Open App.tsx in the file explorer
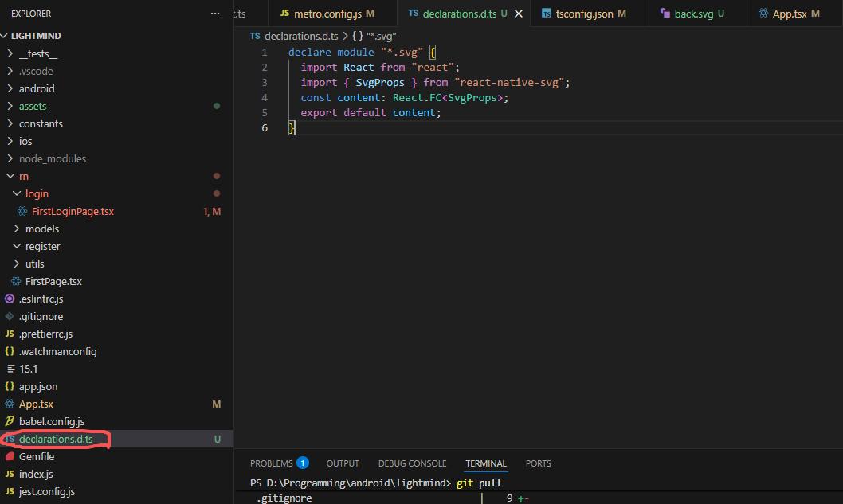The height and width of the screenshot is (504, 843). point(36,404)
